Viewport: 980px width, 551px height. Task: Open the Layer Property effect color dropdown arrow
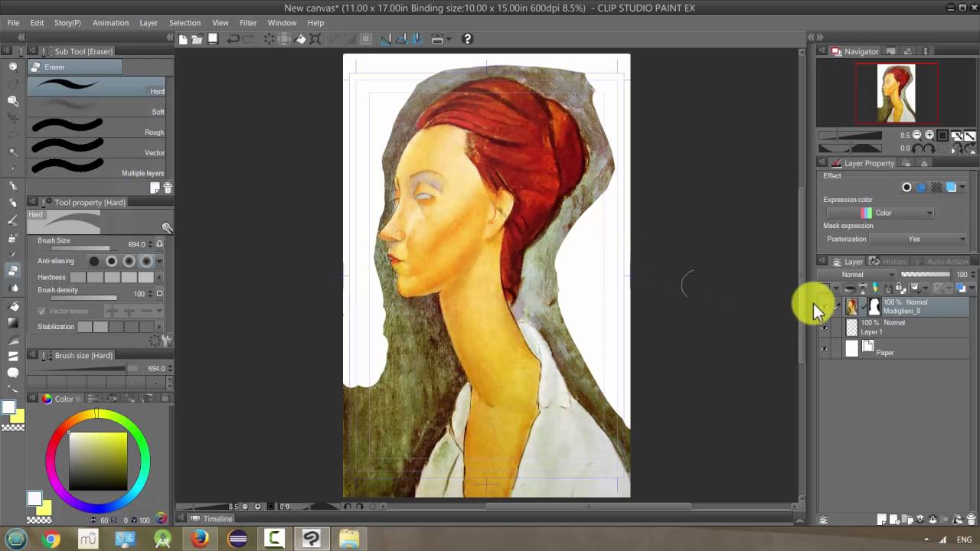coord(962,187)
